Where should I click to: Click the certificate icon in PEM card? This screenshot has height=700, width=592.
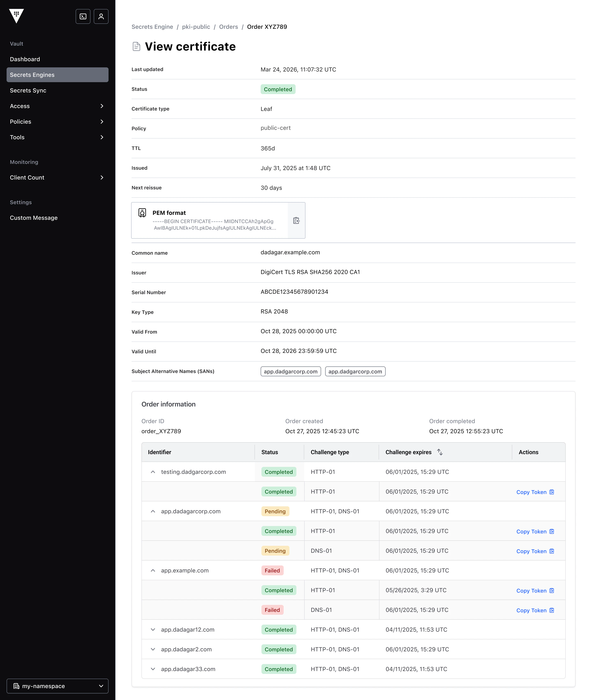coord(142,213)
